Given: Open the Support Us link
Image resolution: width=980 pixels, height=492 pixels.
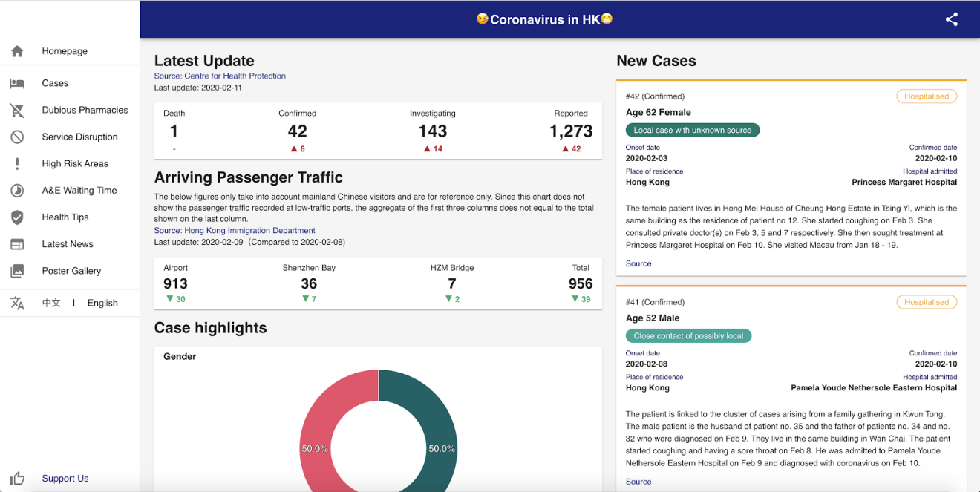Looking at the screenshot, I should point(65,479).
